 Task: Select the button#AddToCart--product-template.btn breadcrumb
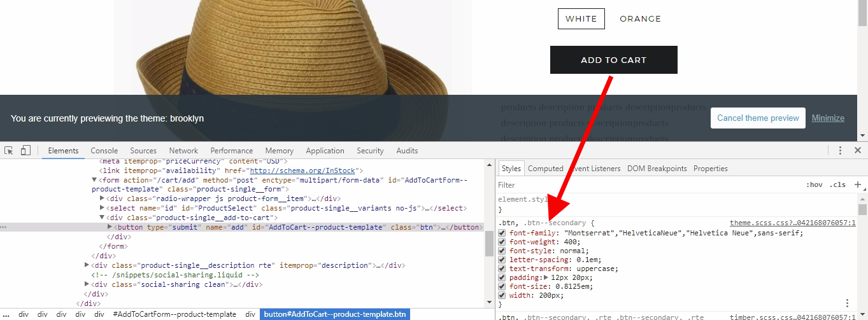334,314
